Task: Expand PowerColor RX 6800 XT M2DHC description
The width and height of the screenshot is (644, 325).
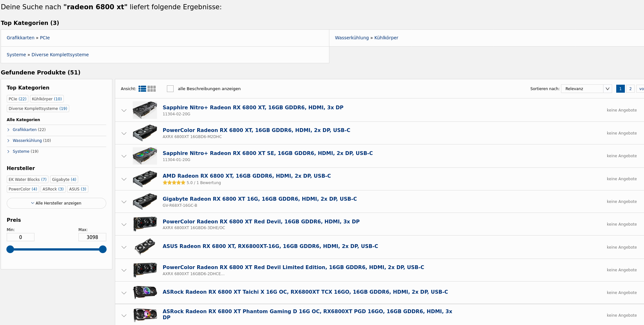Action: tap(124, 133)
